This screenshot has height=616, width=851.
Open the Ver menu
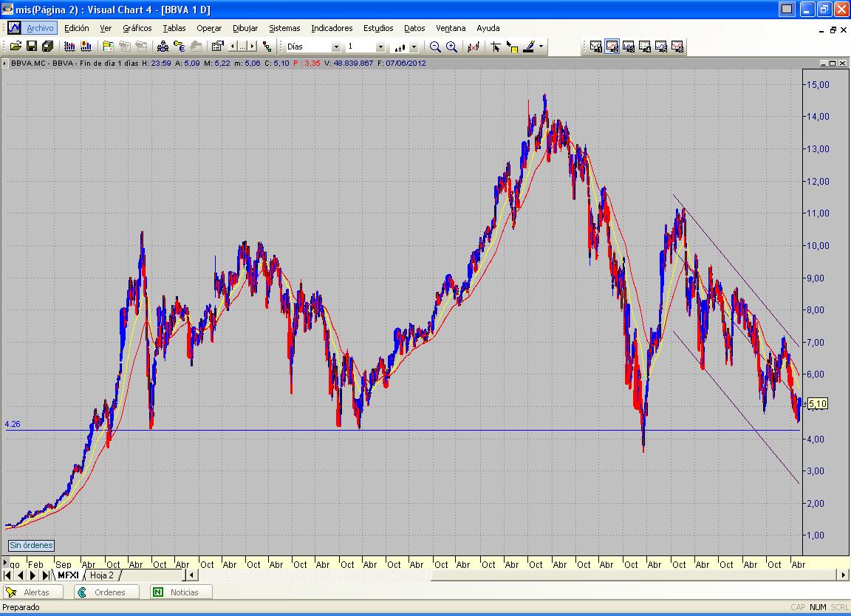(106, 28)
